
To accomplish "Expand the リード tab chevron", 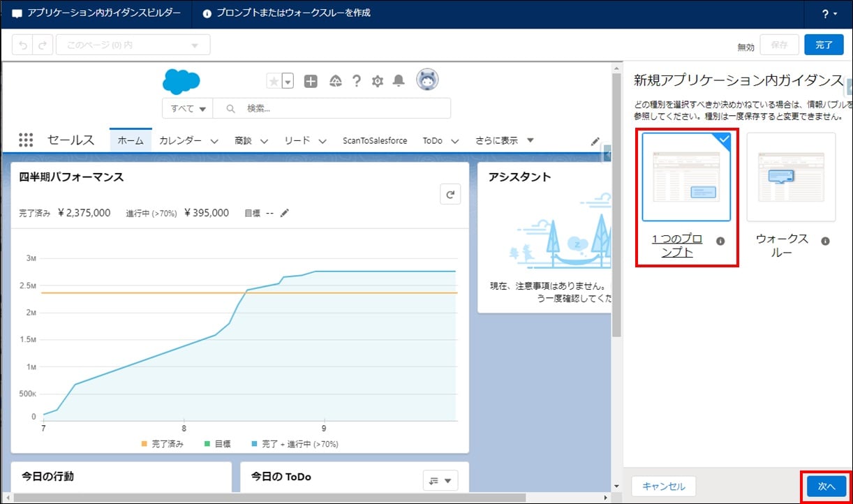I will [322, 141].
